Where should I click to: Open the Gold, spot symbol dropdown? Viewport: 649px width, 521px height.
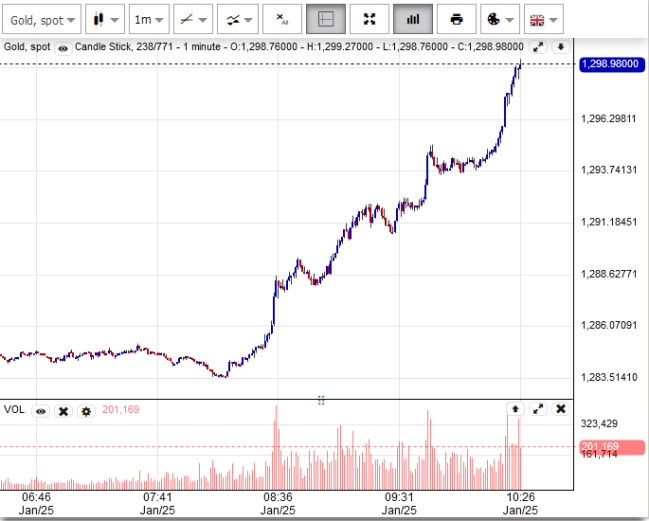41,19
